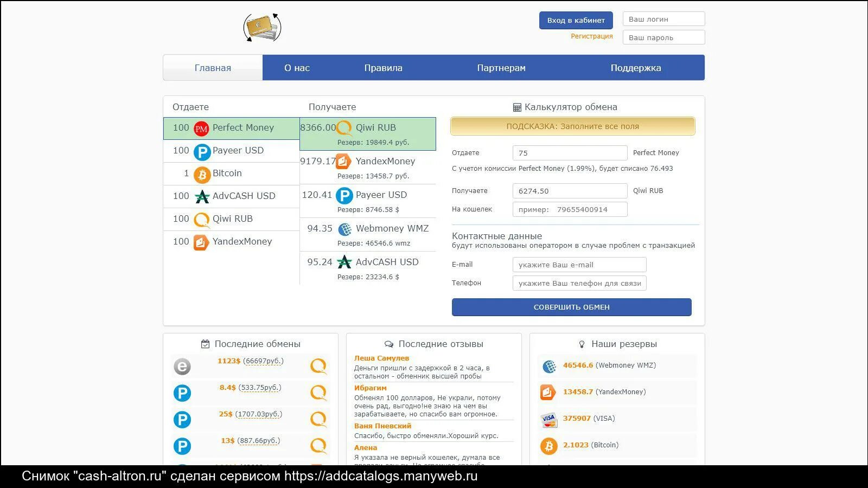Select Webmoney WMZ option in Получаете
The height and width of the screenshot is (488, 868).
[368, 234]
